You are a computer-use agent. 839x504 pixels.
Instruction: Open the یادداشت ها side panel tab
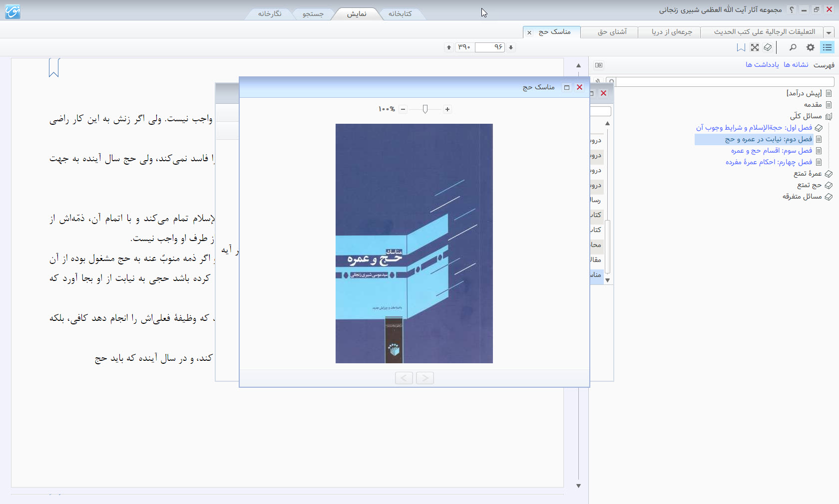[x=762, y=65]
